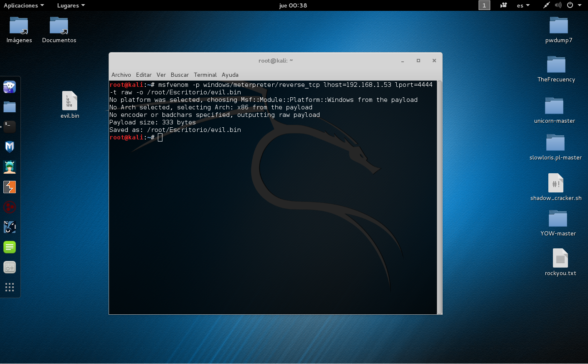Click the screen recorder camera icon
The width and height of the screenshot is (588, 364).
(504, 5)
